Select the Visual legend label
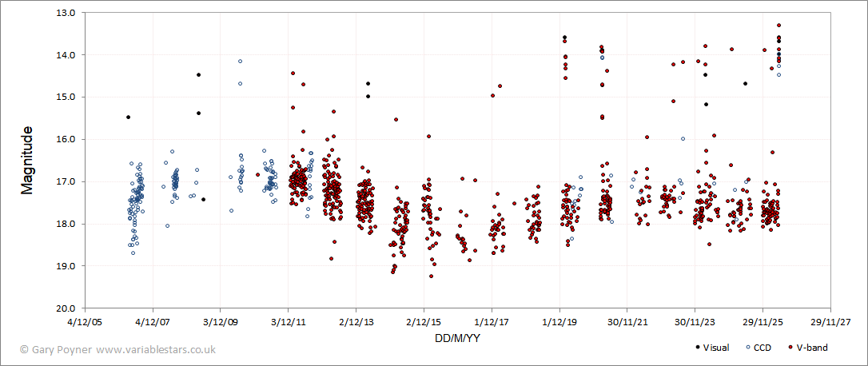The width and height of the screenshot is (868, 366). tap(716, 348)
